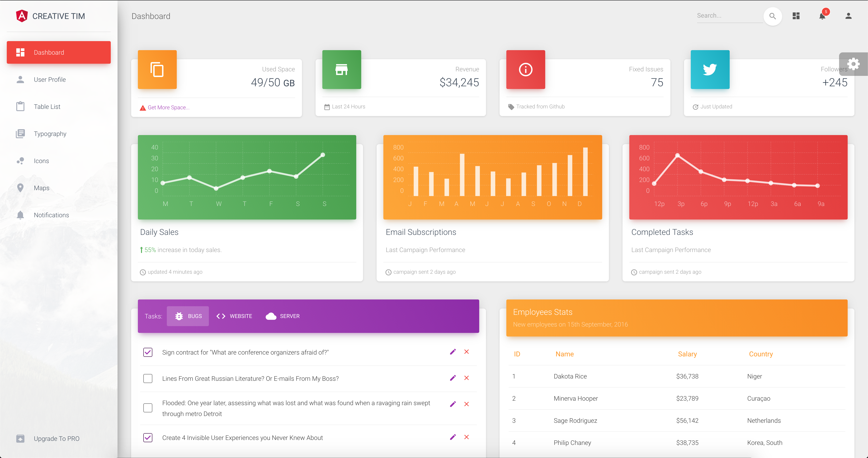Click the Twitter icon on Followers card

tap(710, 70)
